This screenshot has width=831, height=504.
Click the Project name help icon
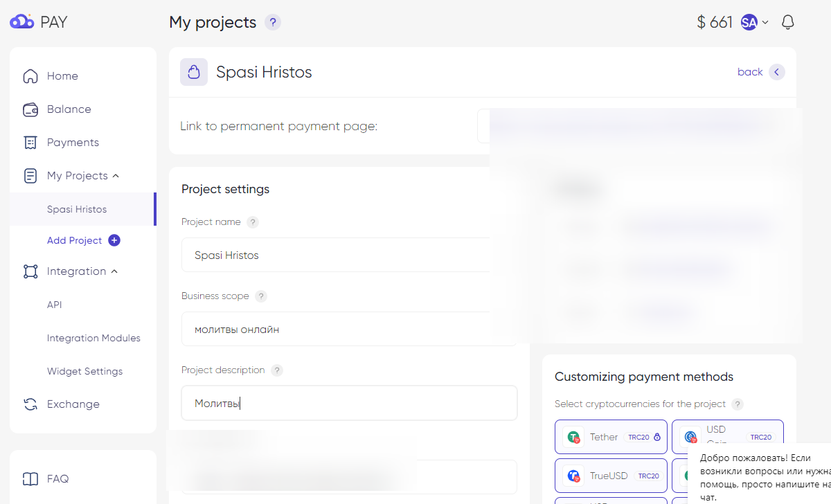pos(253,222)
